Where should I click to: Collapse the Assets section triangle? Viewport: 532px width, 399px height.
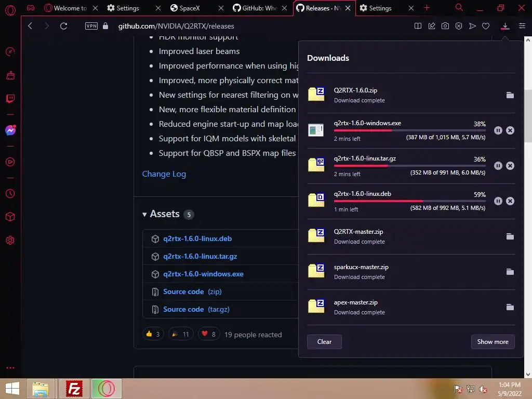tap(144, 215)
